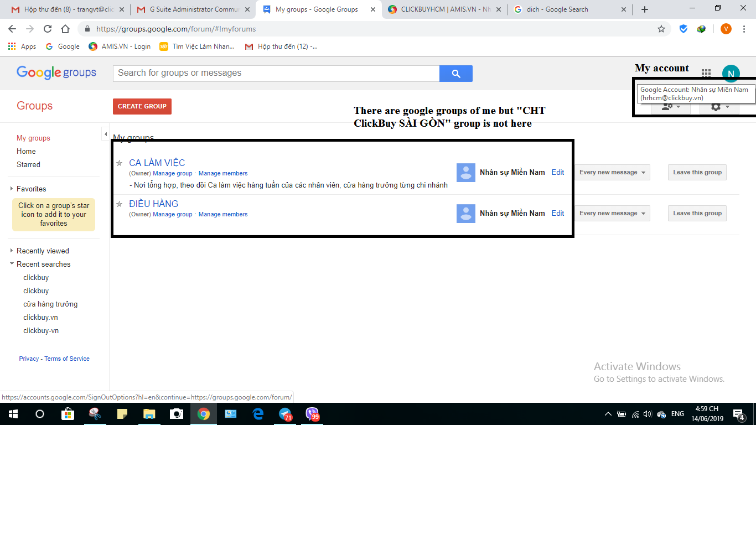Open the Google apps grid icon

pyautogui.click(x=706, y=72)
